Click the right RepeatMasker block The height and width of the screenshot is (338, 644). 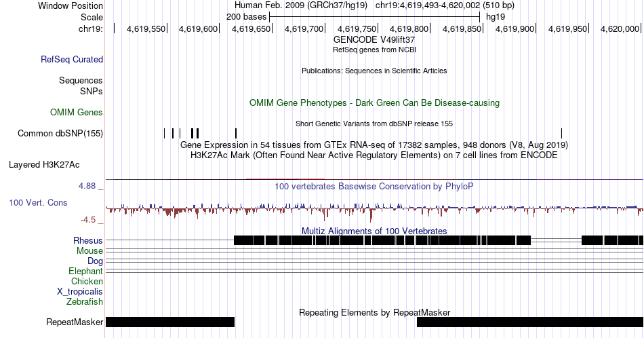(x=530, y=322)
